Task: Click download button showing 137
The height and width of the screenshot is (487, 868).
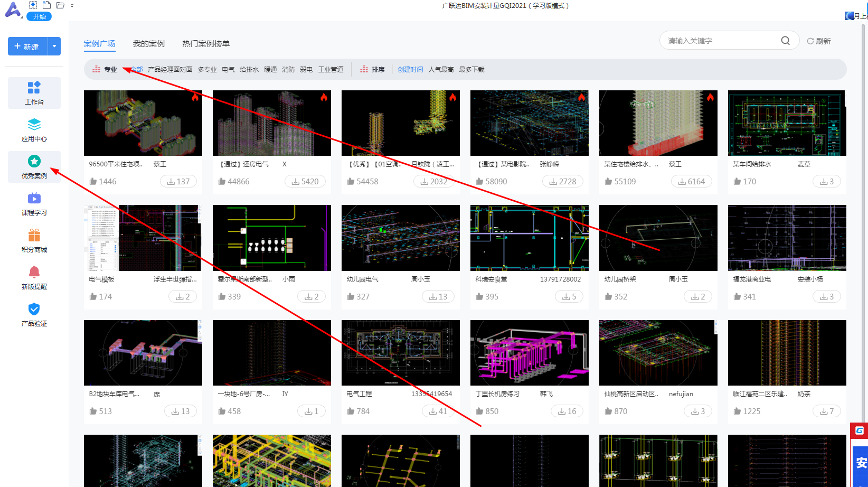Action: 178,182
